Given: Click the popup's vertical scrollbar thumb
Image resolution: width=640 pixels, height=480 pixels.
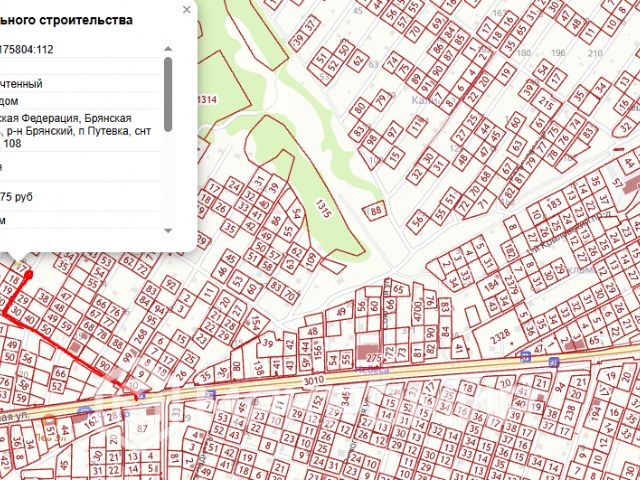Looking at the screenshot, I should 168,94.
